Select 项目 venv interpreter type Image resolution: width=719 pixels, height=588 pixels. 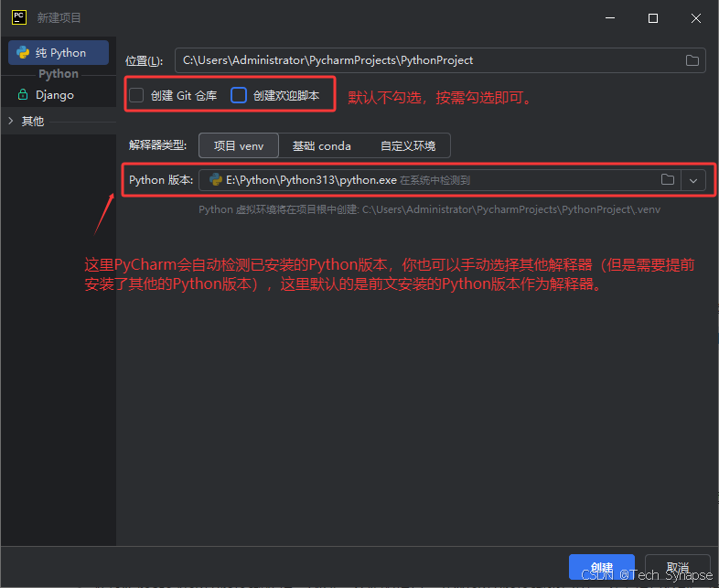(239, 145)
